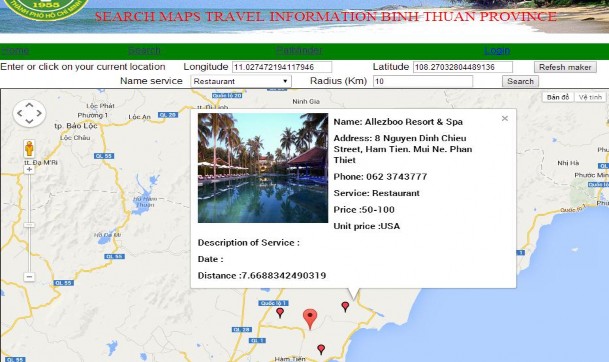The height and width of the screenshot is (362, 609).
Task: Open the Name service dropdown showing Restaurant
Action: pos(241,81)
